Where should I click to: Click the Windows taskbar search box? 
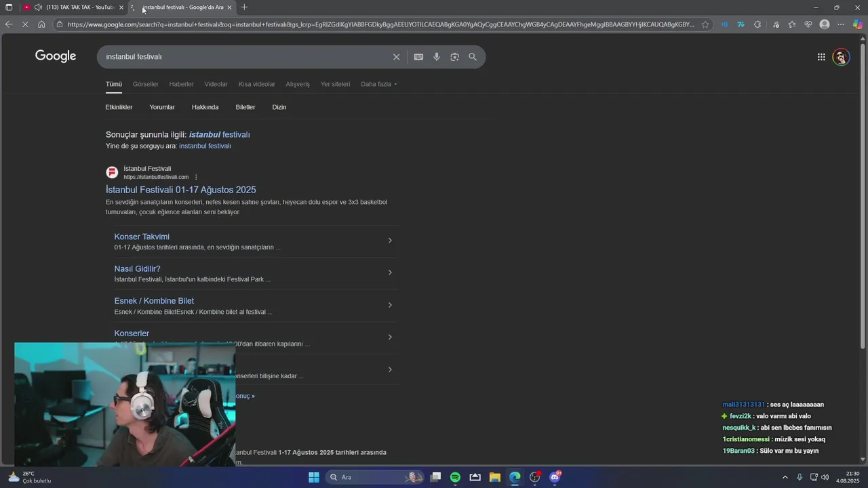pyautogui.click(x=374, y=477)
